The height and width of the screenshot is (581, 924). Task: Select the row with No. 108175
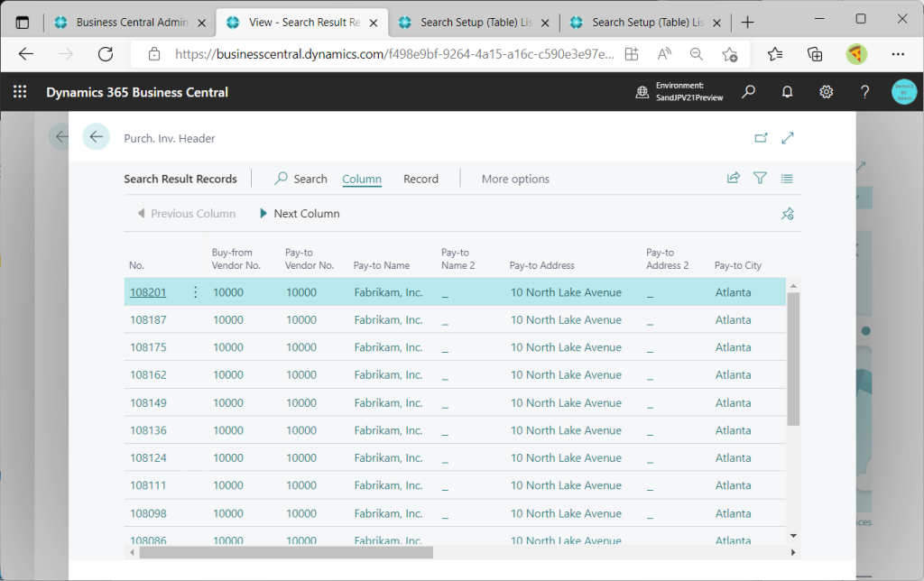click(x=455, y=347)
